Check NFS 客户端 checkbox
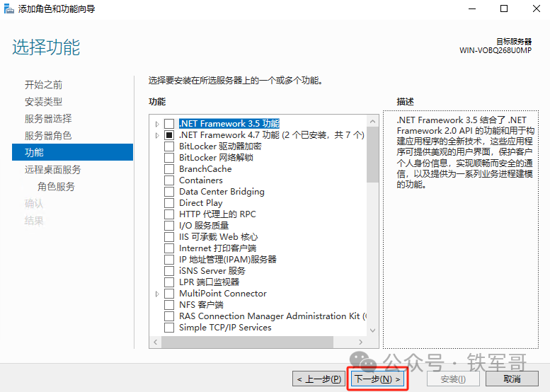 (169, 305)
